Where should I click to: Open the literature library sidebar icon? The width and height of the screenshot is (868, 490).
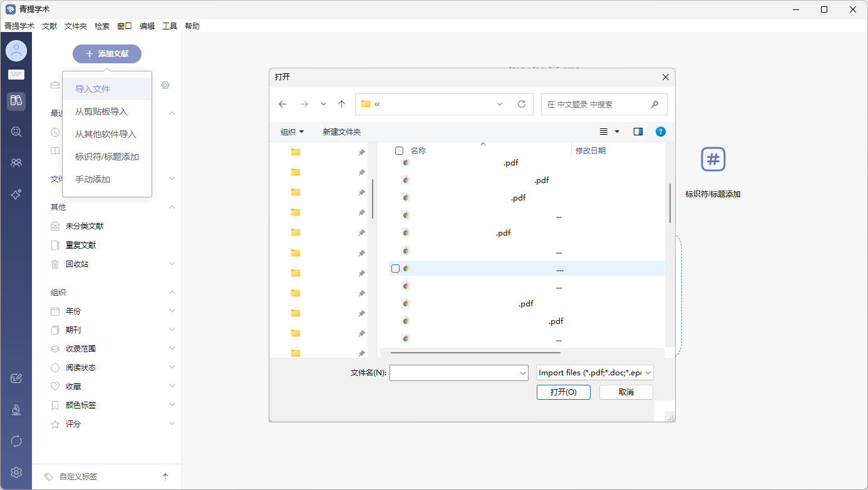(x=16, y=101)
